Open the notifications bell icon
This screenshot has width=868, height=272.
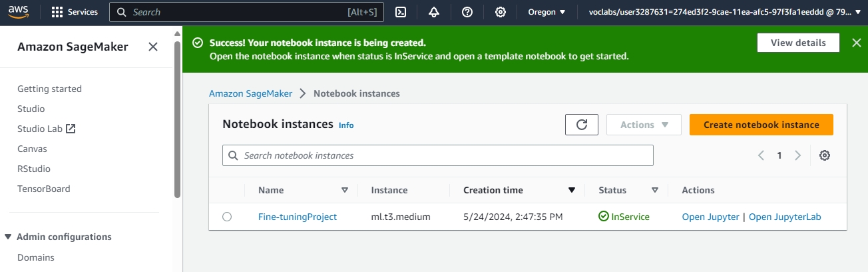click(x=434, y=12)
